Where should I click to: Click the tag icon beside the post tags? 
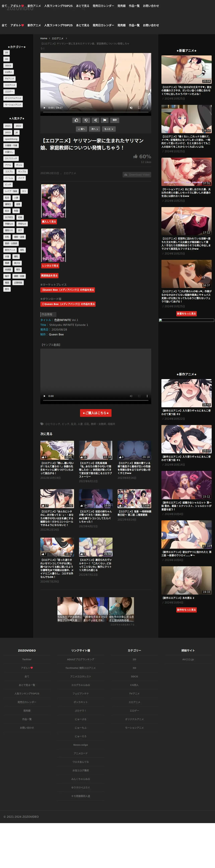coord(42,424)
